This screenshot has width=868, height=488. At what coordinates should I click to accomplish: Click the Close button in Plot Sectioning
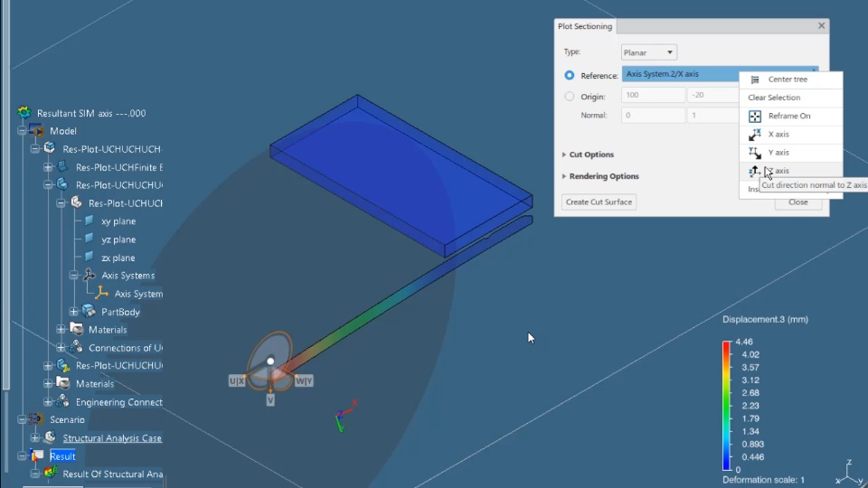[797, 202]
